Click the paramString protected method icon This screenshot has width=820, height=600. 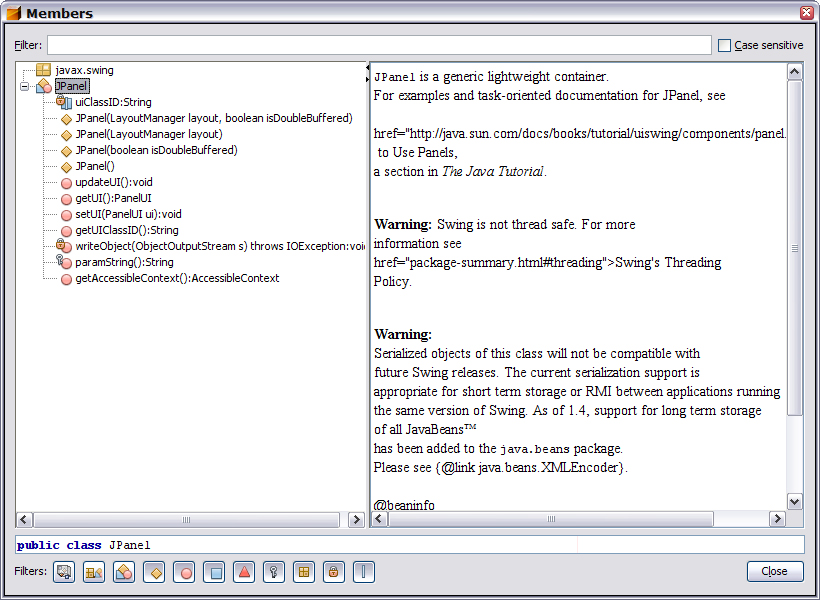64,262
